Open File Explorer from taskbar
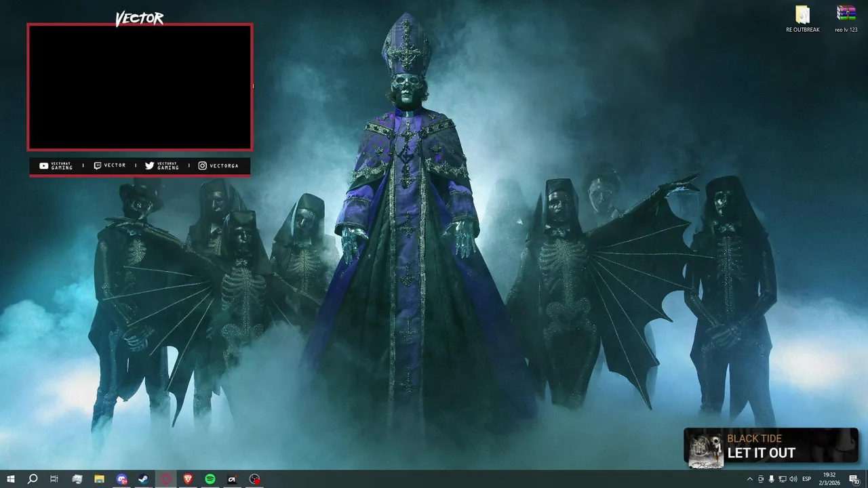 99,479
